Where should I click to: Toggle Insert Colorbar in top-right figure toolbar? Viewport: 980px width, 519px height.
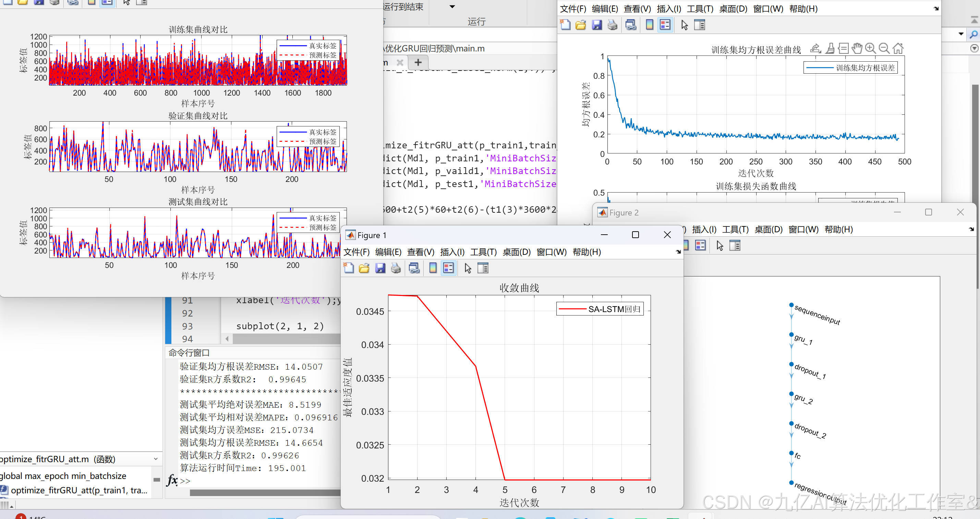tap(650, 25)
